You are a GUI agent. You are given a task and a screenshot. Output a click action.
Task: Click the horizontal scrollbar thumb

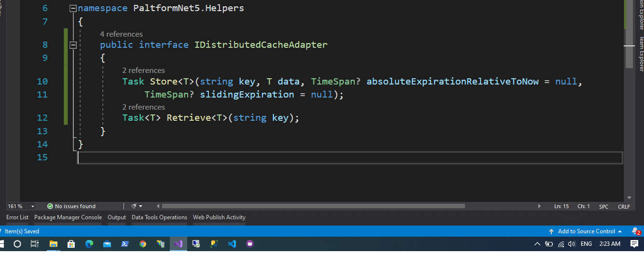(x=313, y=206)
